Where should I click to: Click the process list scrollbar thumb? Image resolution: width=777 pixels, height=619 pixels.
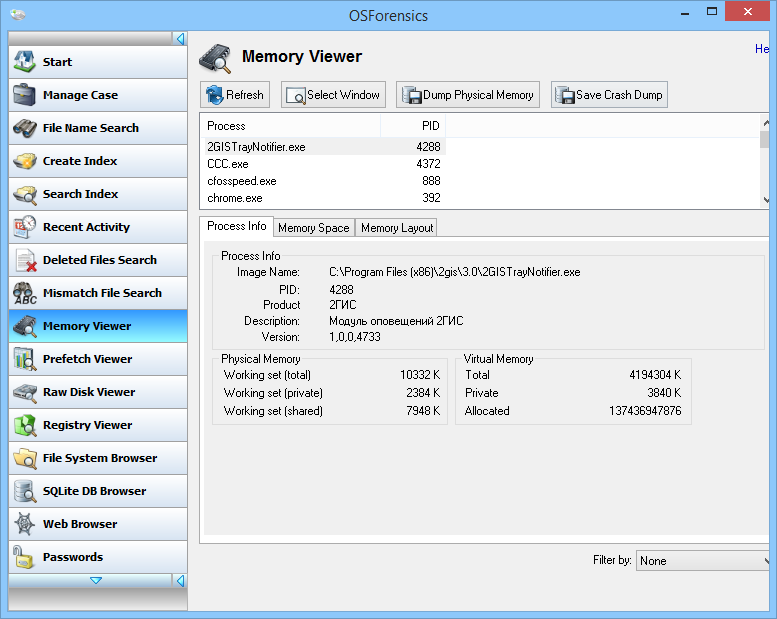(x=765, y=139)
